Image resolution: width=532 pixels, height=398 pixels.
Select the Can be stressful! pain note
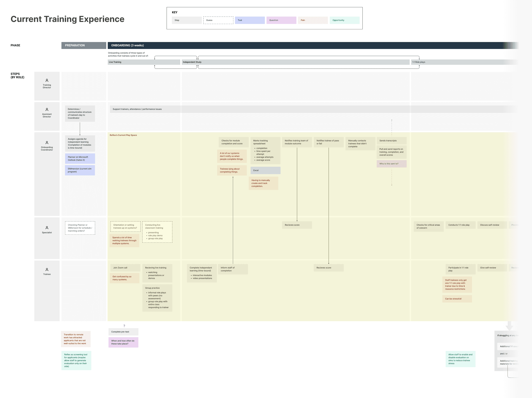(x=457, y=299)
